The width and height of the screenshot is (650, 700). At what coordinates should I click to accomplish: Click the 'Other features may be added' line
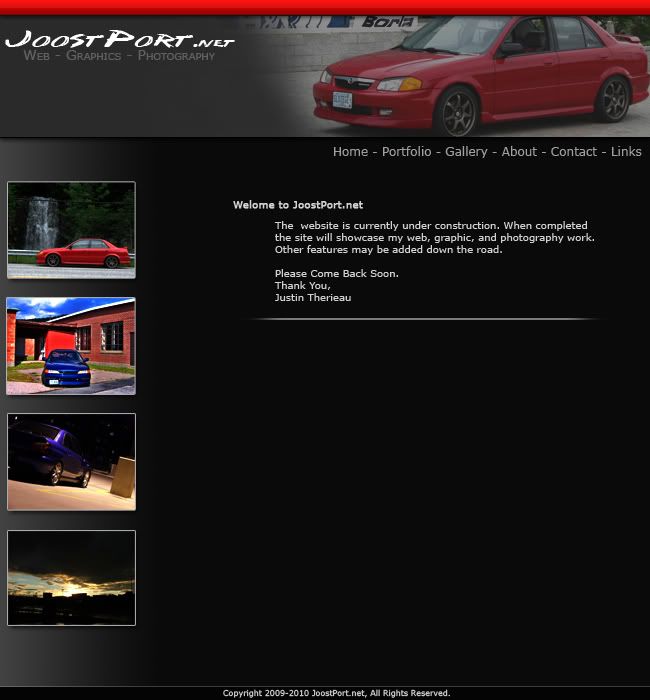tap(388, 250)
